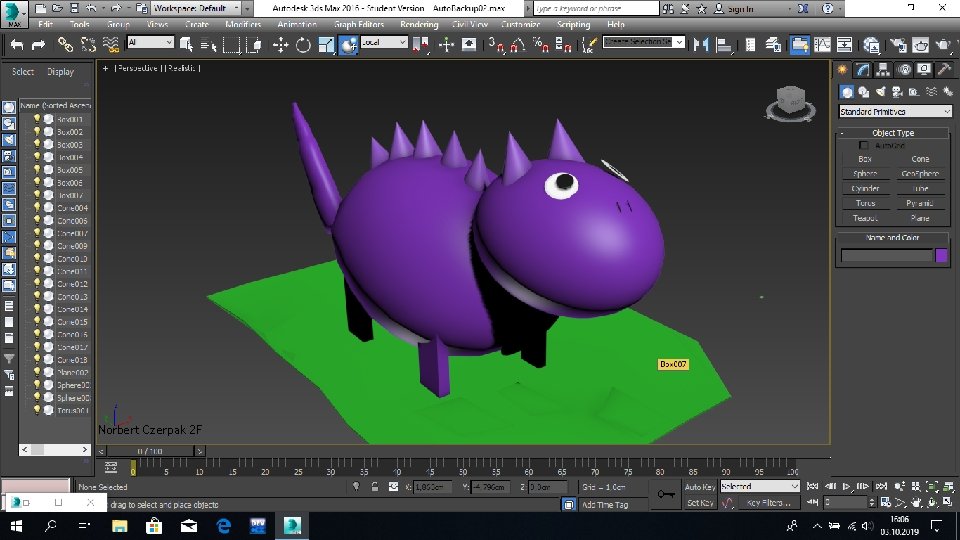Screen dimensions: 960x540
Task: Select the Rotate tool in main toolbar
Action: 303,44
